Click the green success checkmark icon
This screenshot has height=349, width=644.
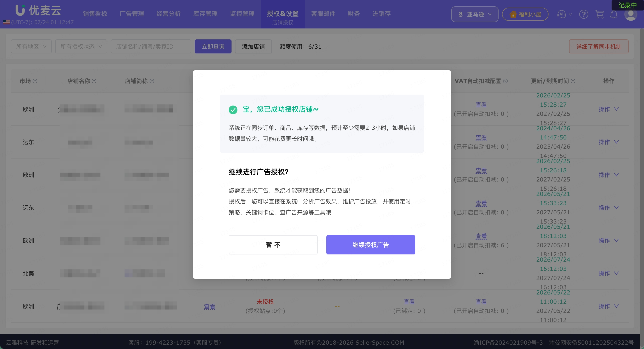point(233,110)
